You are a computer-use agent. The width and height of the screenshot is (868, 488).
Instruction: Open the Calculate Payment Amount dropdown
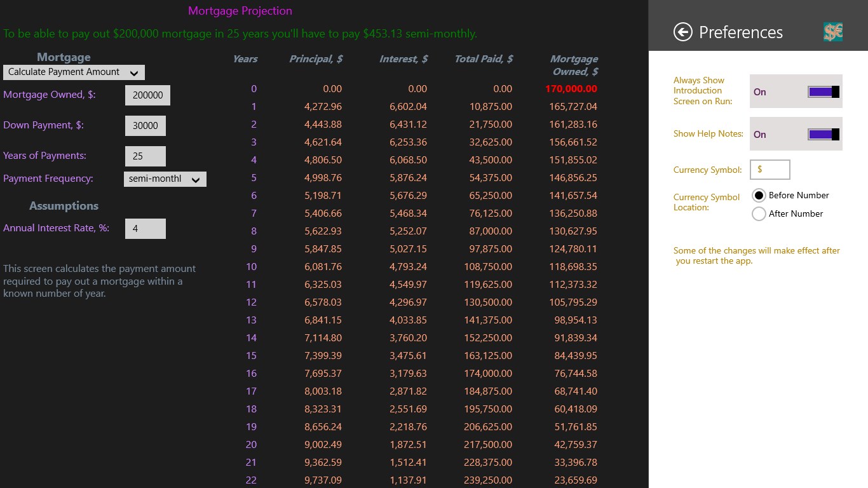tap(74, 72)
